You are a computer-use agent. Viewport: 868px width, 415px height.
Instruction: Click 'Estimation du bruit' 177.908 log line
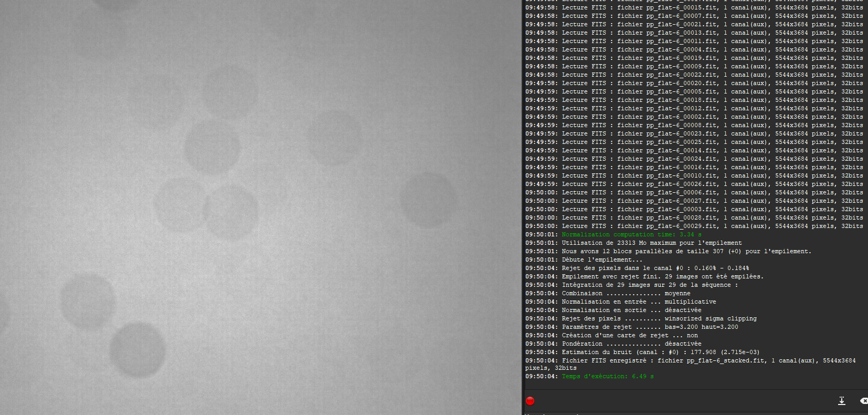pyautogui.click(x=642, y=352)
